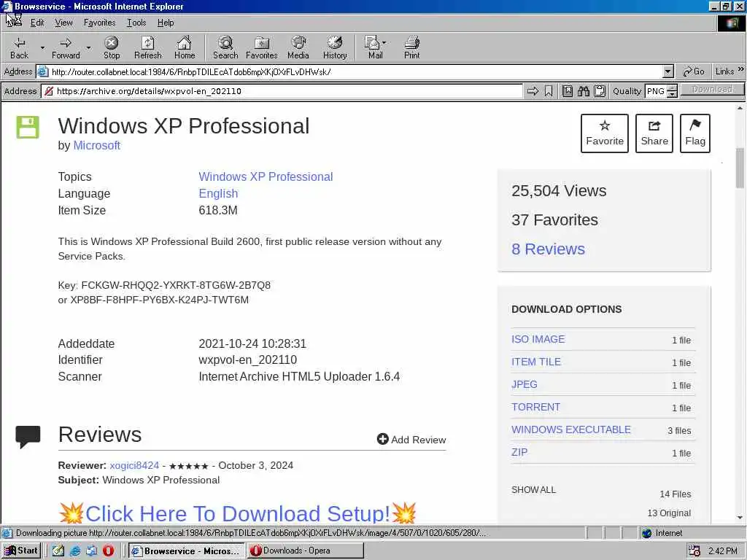The width and height of the screenshot is (747, 560).
Task: Open the Help menu
Action: [166, 23]
